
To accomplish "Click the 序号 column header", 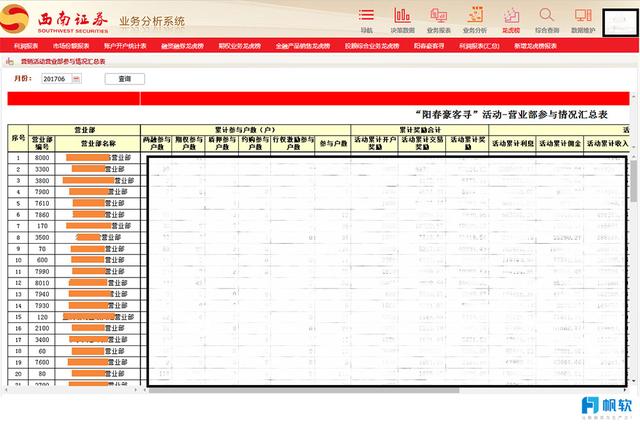I will click(x=18, y=138).
